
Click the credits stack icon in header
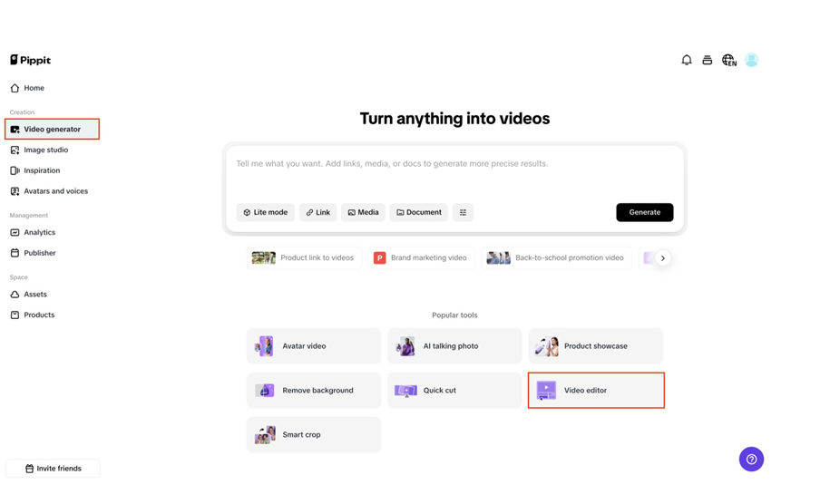[x=708, y=61]
